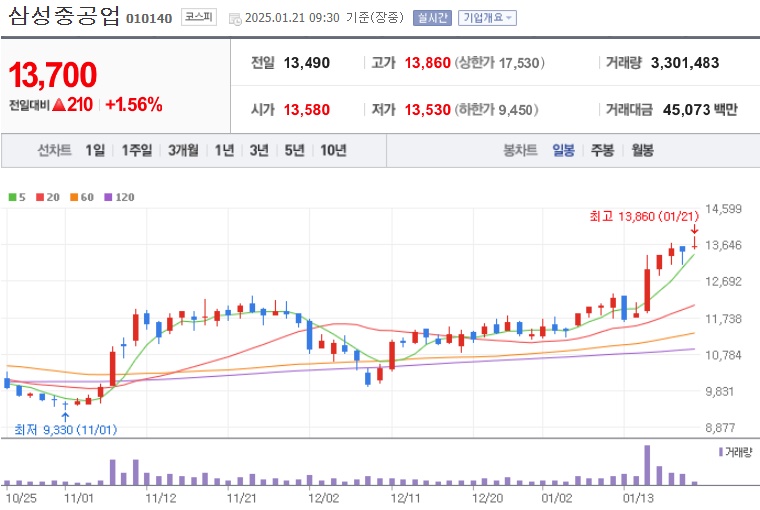This screenshot has width=760, height=510.
Task: Select the 1일 line chart tab
Action: [95, 150]
